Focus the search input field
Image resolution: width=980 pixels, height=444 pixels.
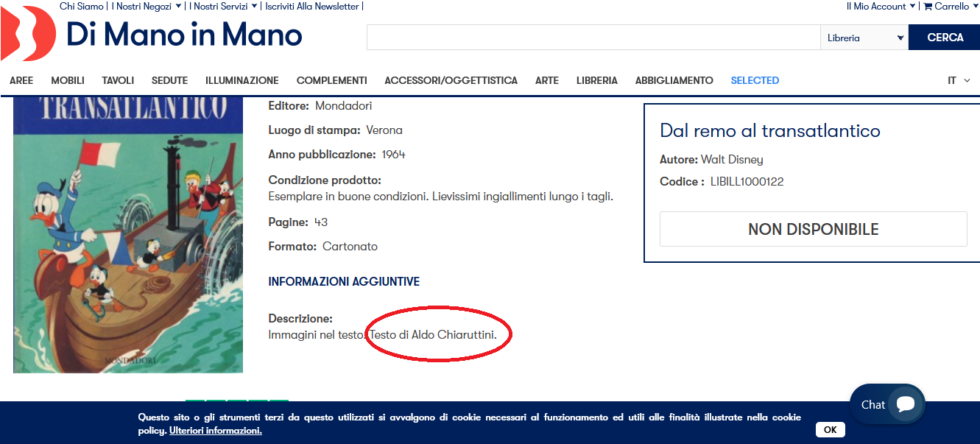tap(593, 38)
